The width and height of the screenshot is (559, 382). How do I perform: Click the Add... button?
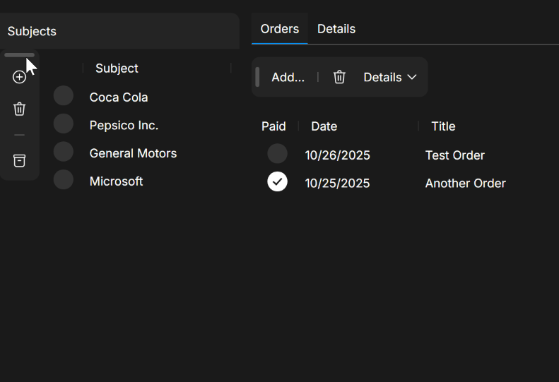pyautogui.click(x=288, y=77)
